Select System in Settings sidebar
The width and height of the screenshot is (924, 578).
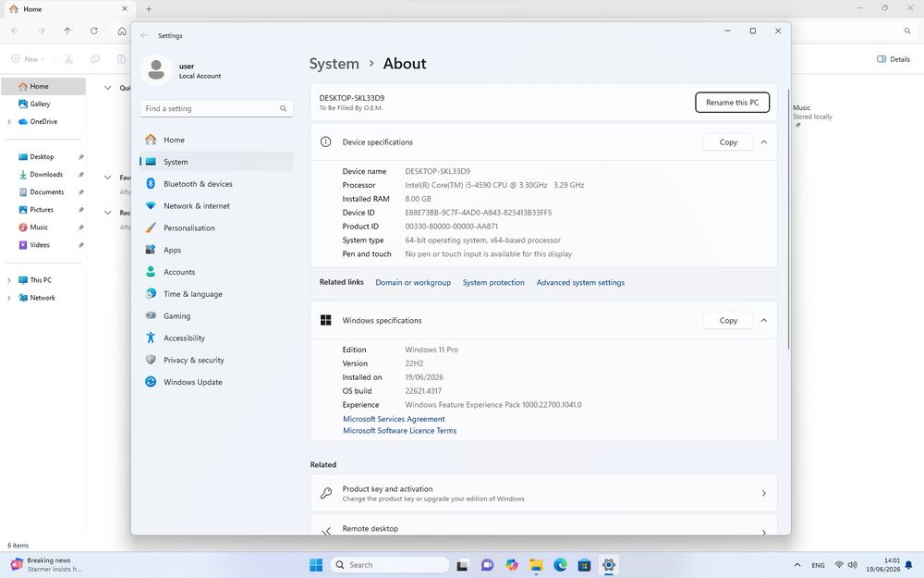tap(216, 162)
